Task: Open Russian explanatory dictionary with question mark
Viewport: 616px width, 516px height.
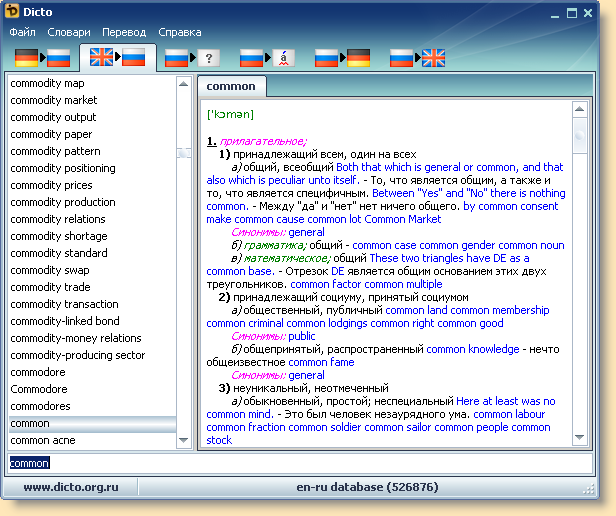Action: coord(192,58)
